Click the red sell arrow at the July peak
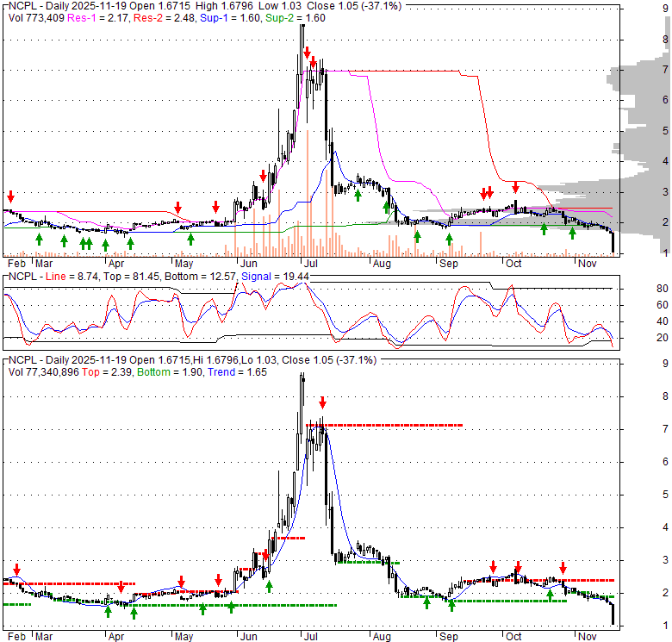 click(x=307, y=53)
